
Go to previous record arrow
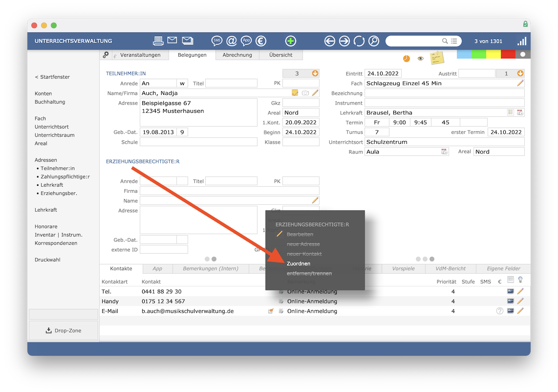(x=329, y=41)
